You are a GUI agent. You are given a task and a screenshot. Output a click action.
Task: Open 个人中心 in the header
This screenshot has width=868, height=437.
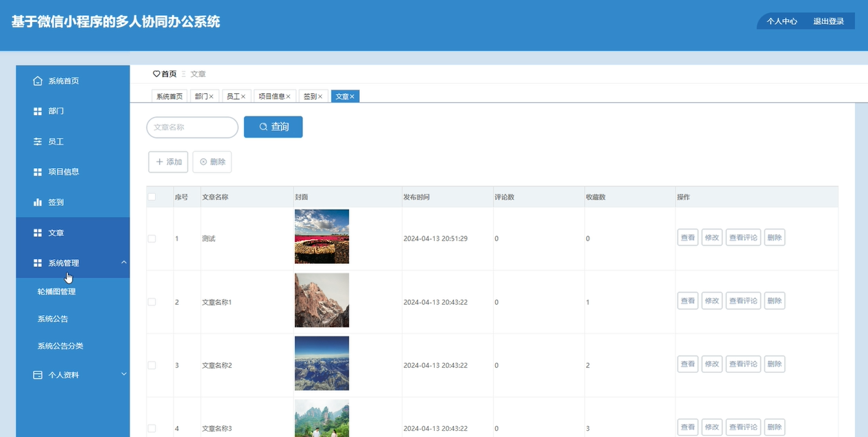pos(782,21)
